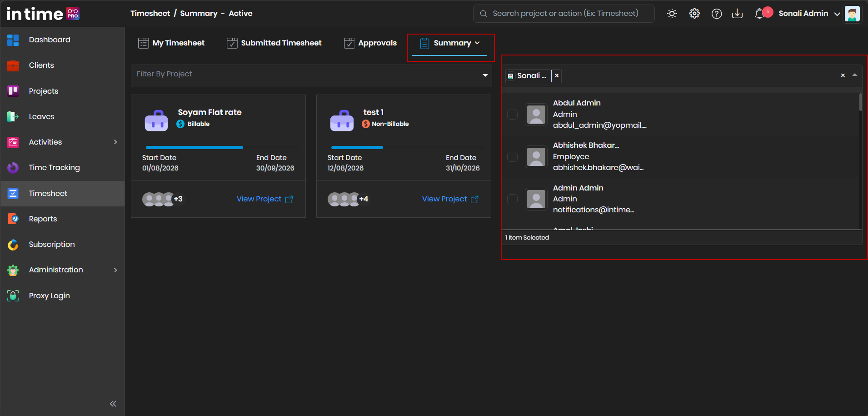Viewport: 868px width, 416px height.
Task: Click the Sonali Admin profile avatar
Action: click(x=852, y=14)
